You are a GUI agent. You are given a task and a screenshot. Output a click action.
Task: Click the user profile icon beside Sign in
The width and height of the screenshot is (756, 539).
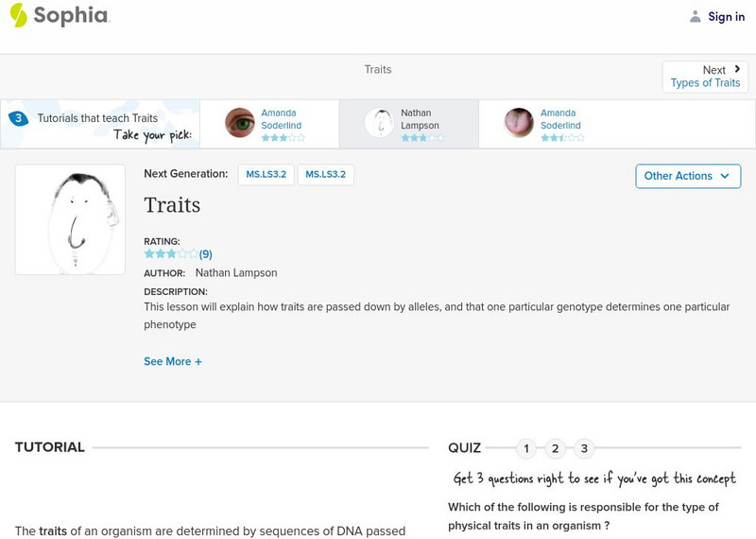[696, 17]
